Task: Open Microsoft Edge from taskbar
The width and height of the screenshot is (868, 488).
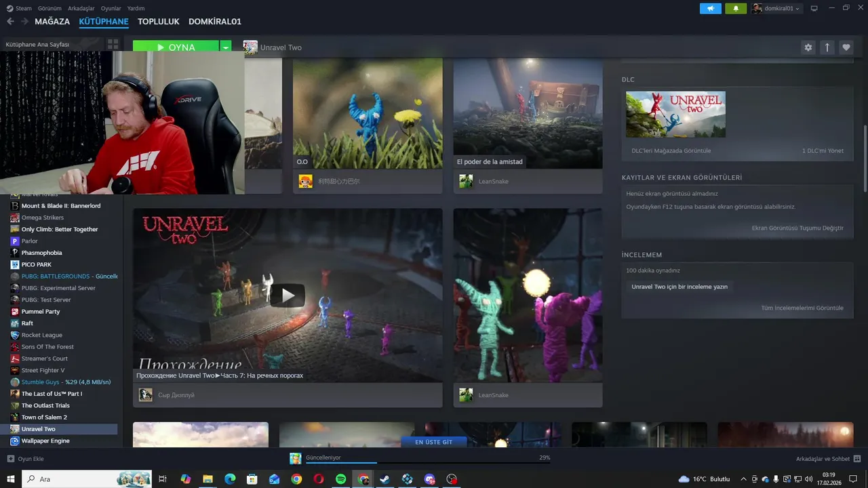Action: [230, 479]
